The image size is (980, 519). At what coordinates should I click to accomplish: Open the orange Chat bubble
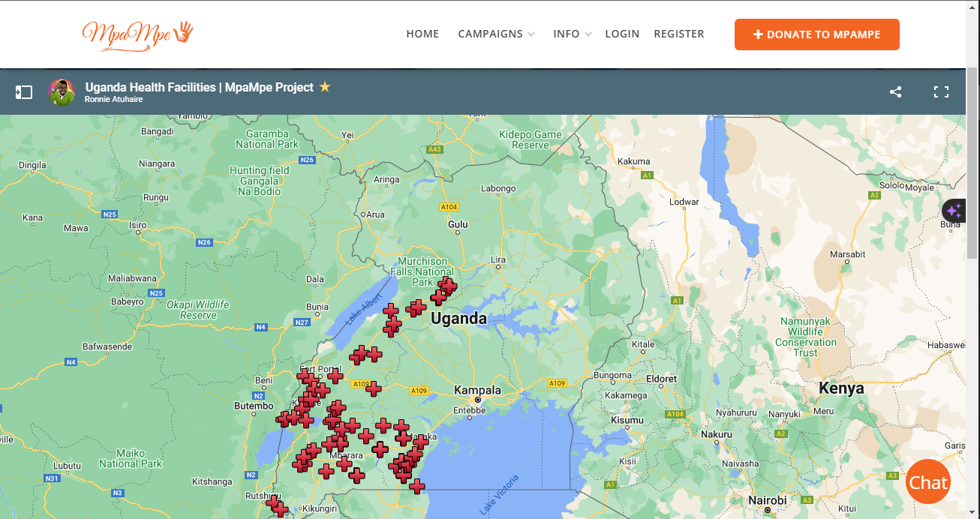point(928,482)
